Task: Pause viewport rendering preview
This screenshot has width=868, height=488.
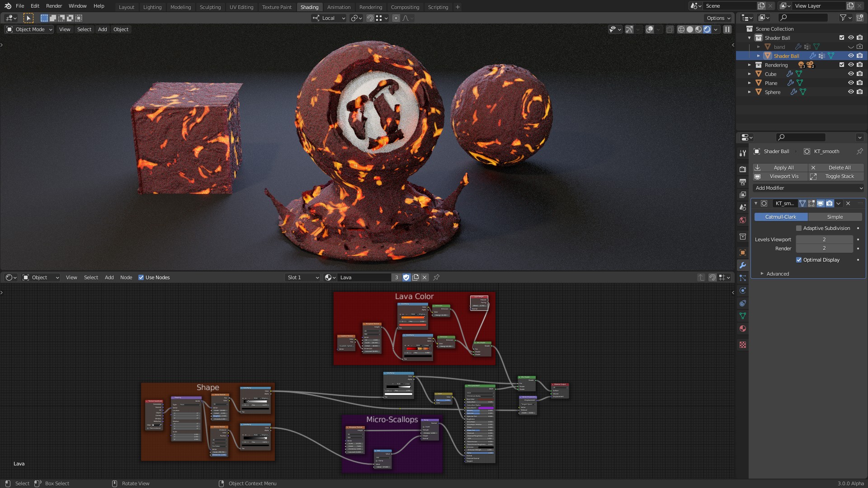Action: [x=727, y=29]
